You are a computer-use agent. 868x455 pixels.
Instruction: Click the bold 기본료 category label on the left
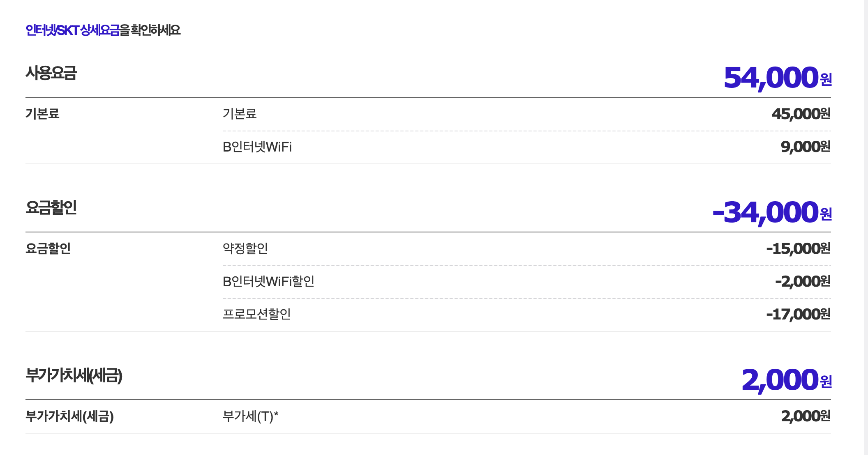42,114
